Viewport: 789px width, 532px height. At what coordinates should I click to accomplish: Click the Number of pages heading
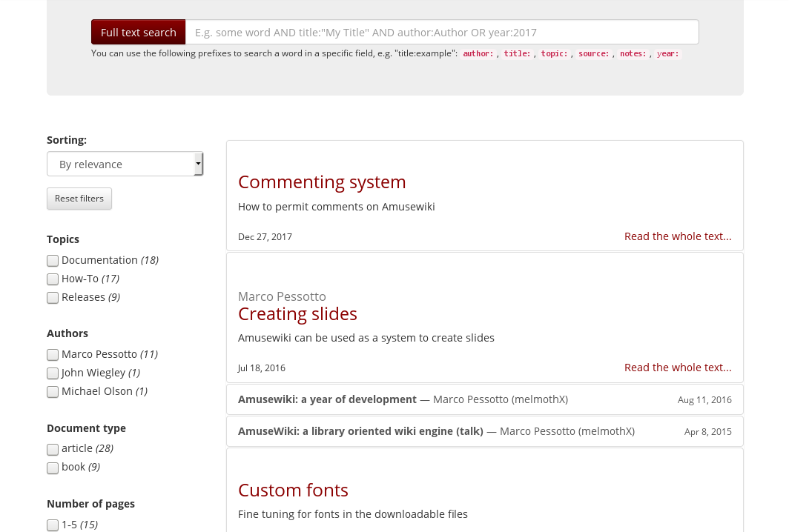pyautogui.click(x=90, y=504)
